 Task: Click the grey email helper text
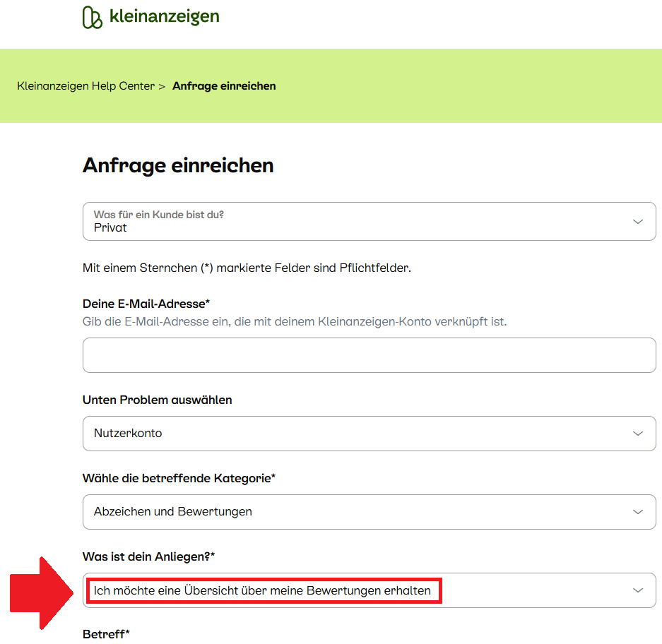(x=295, y=321)
